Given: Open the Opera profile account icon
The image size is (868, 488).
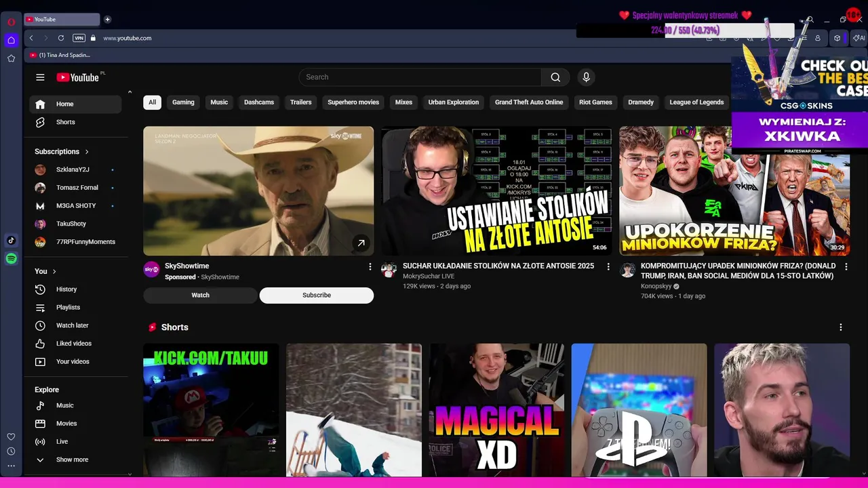Looking at the screenshot, I should coord(818,38).
